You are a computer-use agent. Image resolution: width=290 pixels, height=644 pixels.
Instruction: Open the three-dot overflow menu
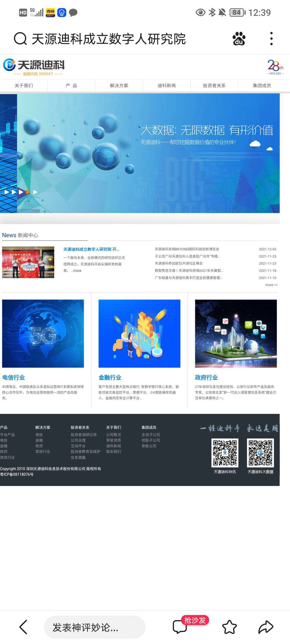(x=271, y=39)
